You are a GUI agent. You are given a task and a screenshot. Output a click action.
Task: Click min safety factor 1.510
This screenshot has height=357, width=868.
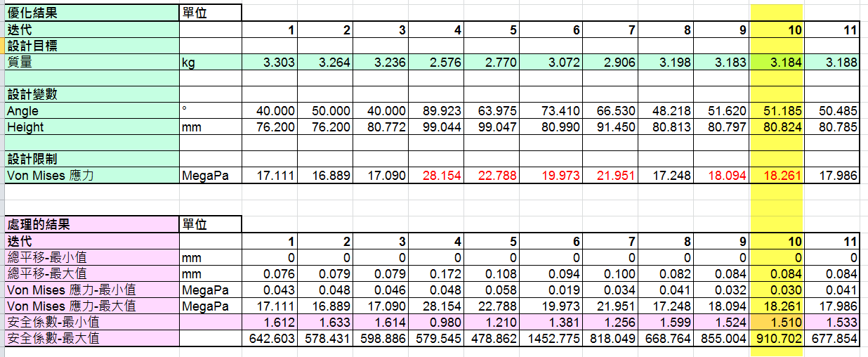click(776, 322)
